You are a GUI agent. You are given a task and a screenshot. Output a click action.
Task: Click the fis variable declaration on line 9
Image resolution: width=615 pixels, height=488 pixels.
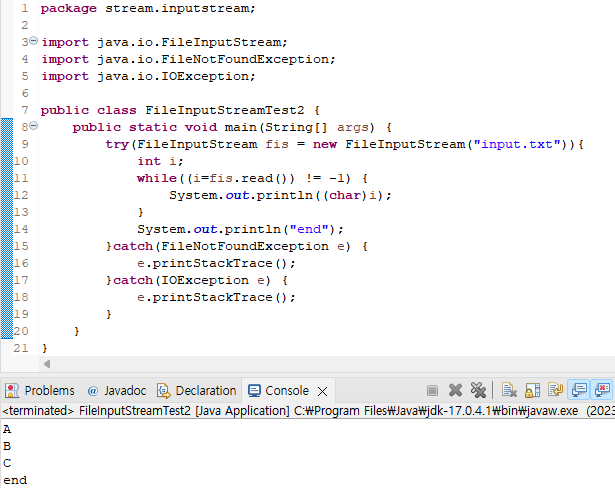pos(277,144)
